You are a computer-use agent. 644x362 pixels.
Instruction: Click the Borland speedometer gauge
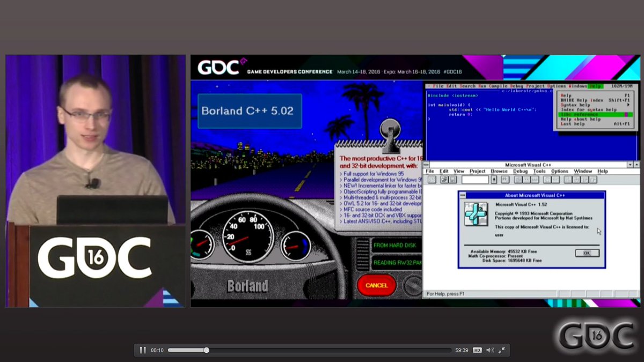[247, 235]
